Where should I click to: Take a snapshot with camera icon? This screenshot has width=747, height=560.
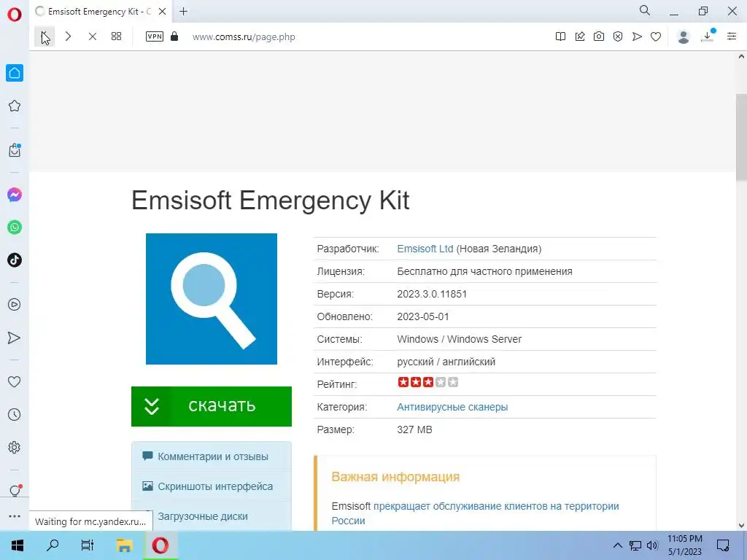599,36
